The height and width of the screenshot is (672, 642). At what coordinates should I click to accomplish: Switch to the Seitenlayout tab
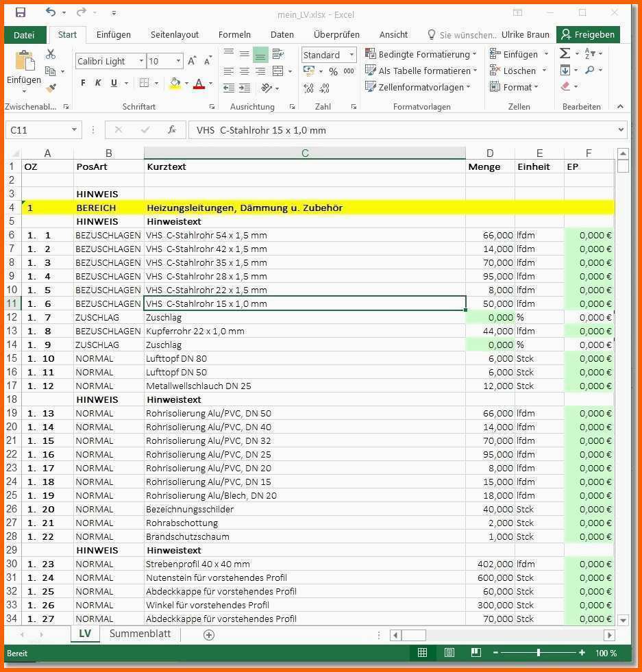coord(175,35)
